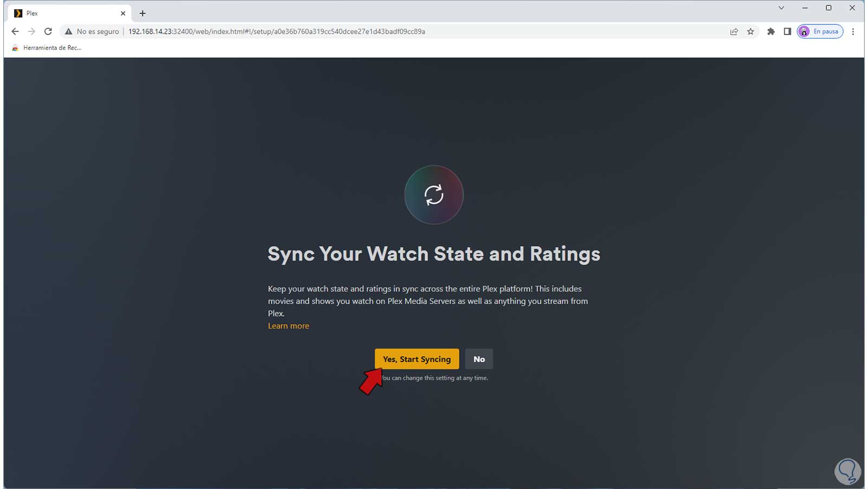Expand the tab search dropdown arrow
868x489 pixels.
coord(781,8)
